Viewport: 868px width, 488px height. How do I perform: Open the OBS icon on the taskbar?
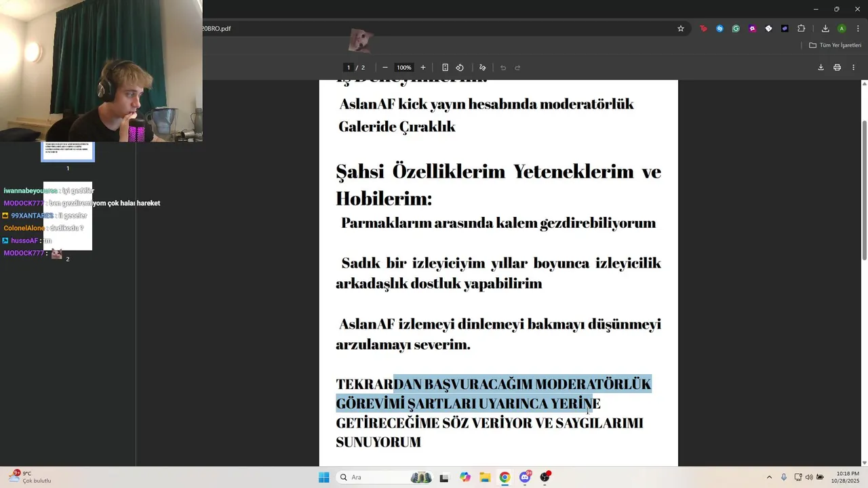[545, 477]
